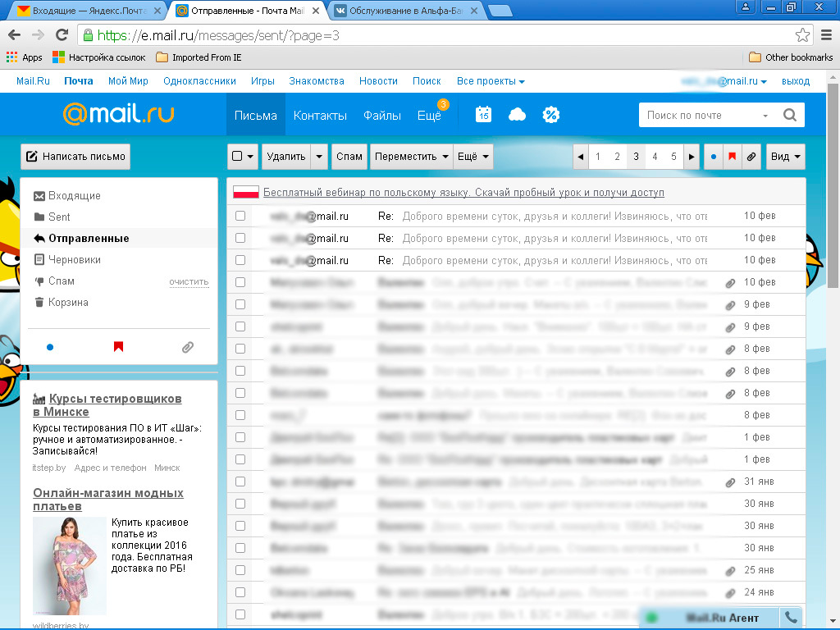Click the dress advertisement thumbnail

pyautogui.click(x=70, y=566)
